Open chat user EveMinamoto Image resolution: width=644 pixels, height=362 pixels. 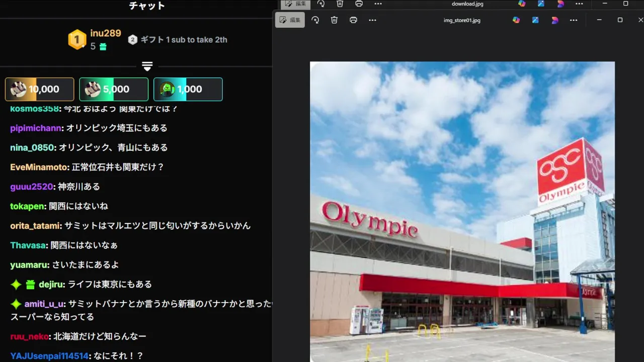point(39,167)
